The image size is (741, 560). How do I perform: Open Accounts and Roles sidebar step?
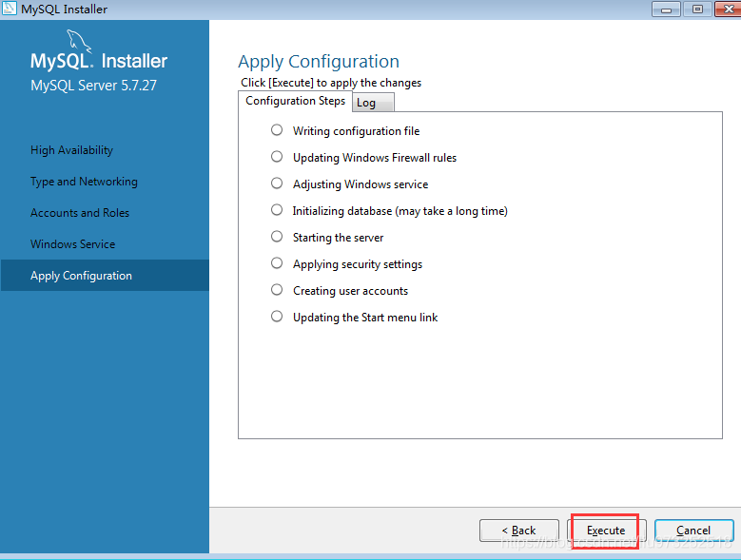[x=80, y=213]
